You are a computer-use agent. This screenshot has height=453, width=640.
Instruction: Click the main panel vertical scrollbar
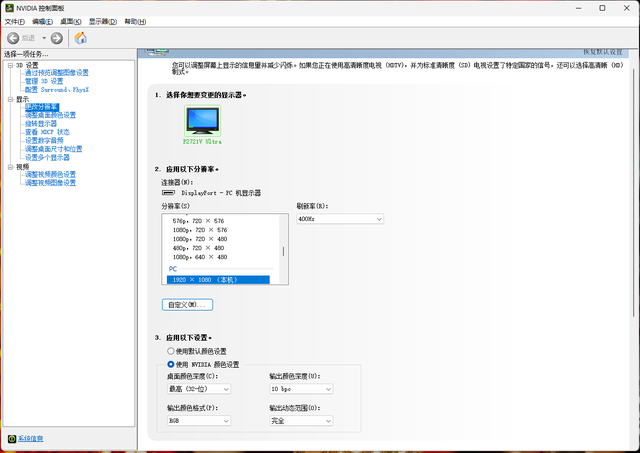coord(634,192)
